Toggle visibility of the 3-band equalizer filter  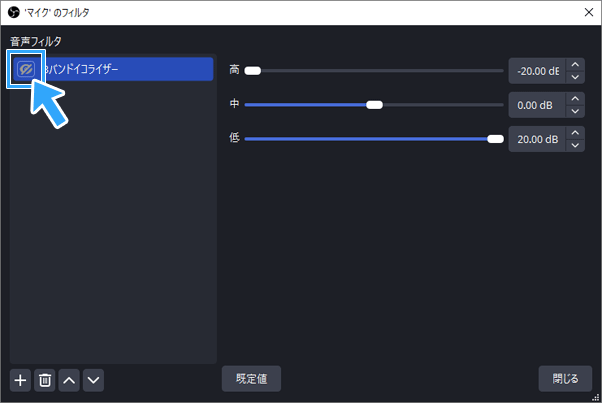click(26, 69)
